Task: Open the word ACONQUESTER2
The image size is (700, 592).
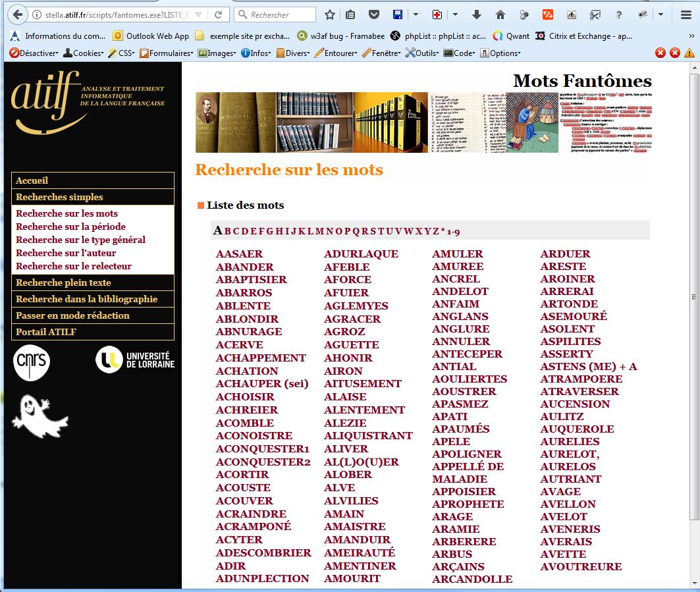Action: click(263, 462)
